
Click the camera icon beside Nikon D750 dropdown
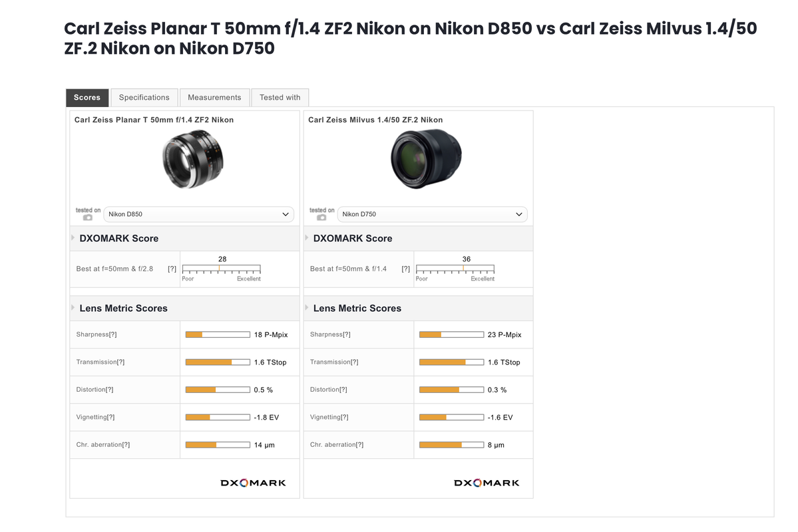[x=321, y=217]
